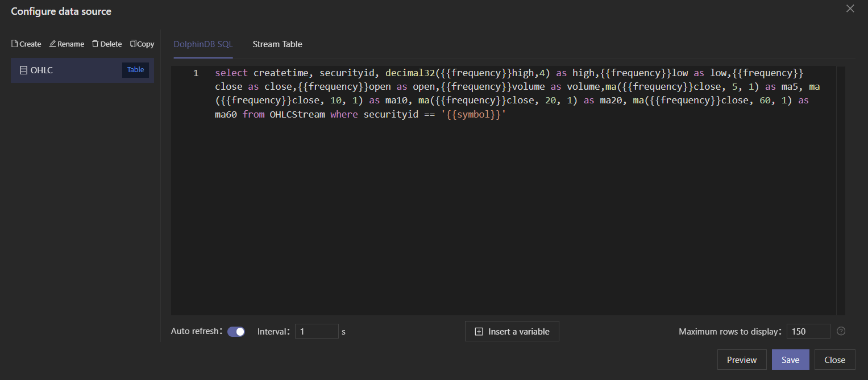Screen dimensions: 868x380
Task: Click the Interval seconds input field
Action: 316,331
